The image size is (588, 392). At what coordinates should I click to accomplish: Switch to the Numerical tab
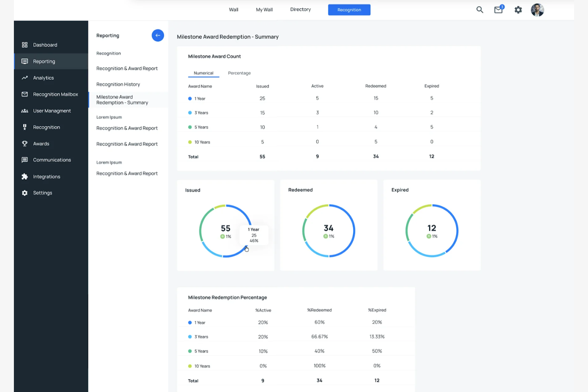click(203, 73)
